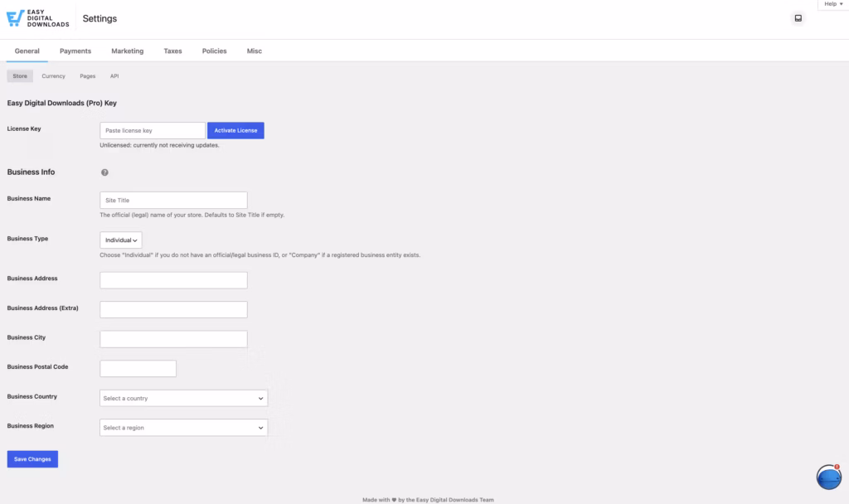Go to the Policies tab
The image size is (849, 504).
[x=215, y=51]
